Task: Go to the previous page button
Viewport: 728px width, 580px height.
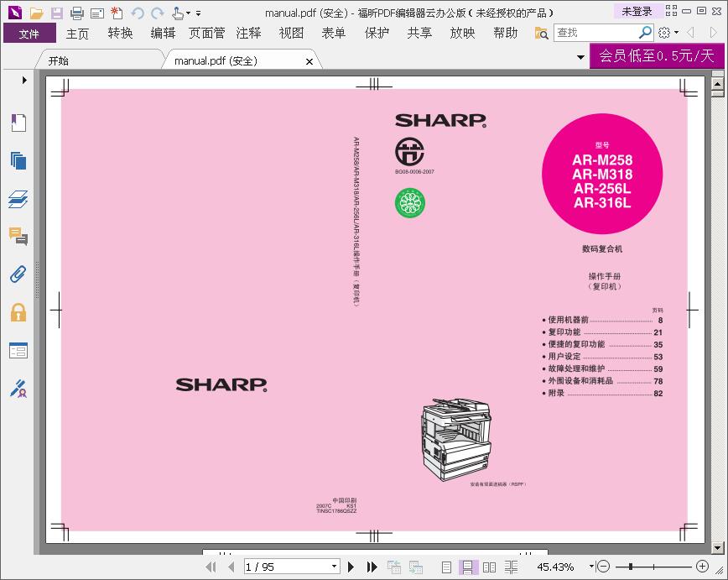Action: pos(231,567)
